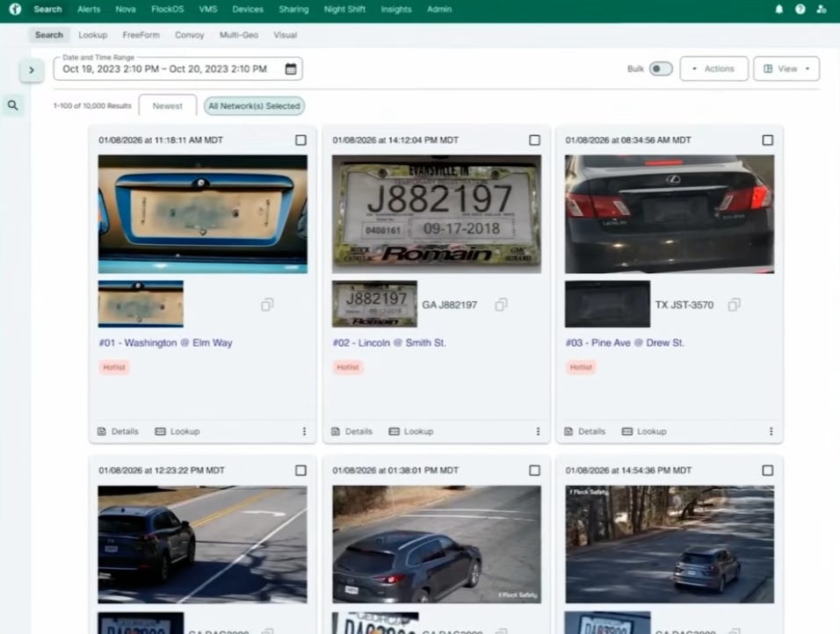
Task: Open the View dropdown
Action: point(786,68)
